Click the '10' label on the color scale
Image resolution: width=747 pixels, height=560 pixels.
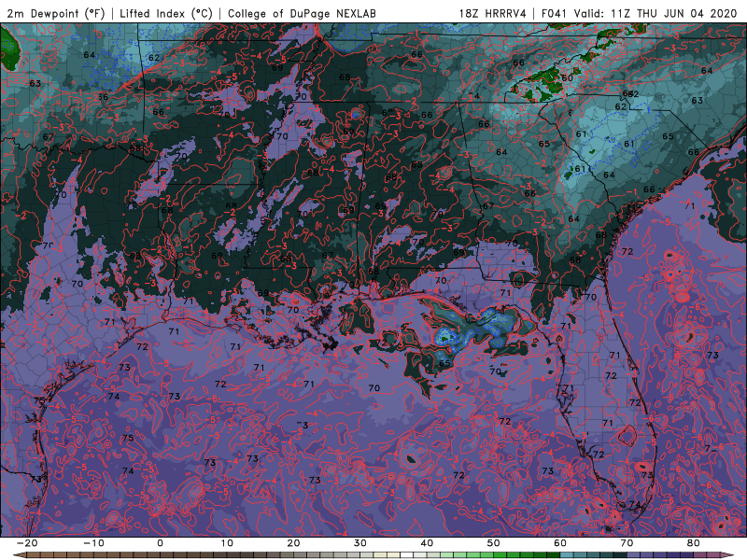(227, 543)
